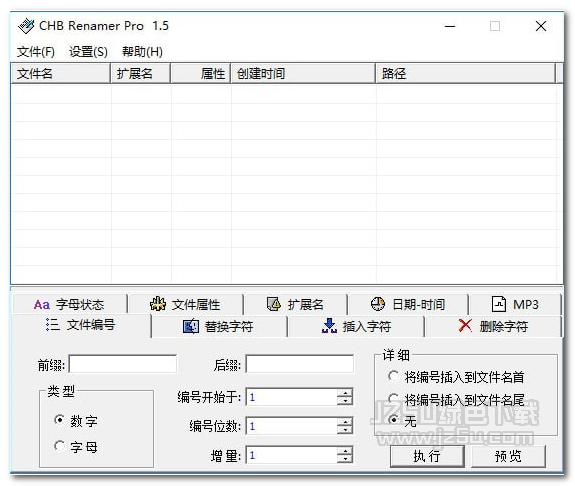Click the list icon on 文件编号 tab
The image size is (575, 486).
[x=52, y=325]
